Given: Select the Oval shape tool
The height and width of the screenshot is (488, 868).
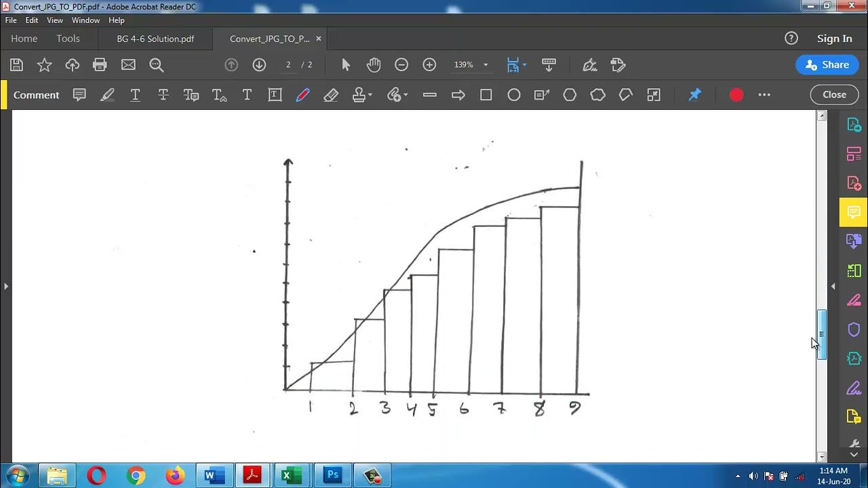Looking at the screenshot, I should click(x=514, y=95).
